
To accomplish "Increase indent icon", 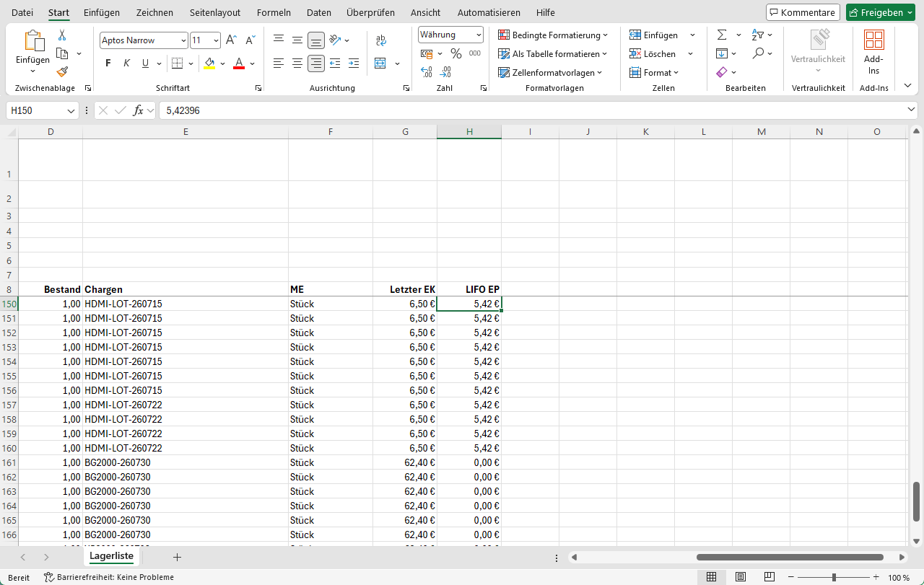I will [354, 63].
